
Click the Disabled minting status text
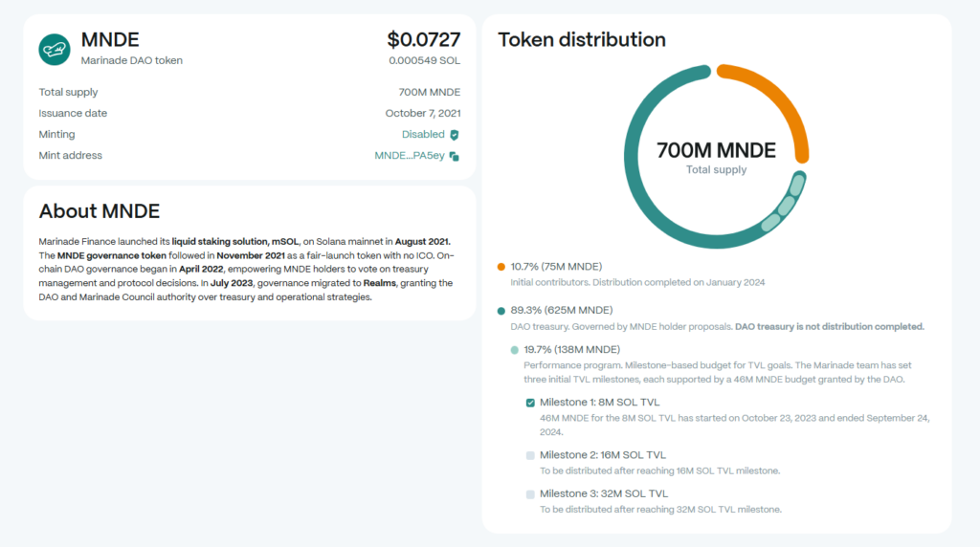(x=423, y=135)
